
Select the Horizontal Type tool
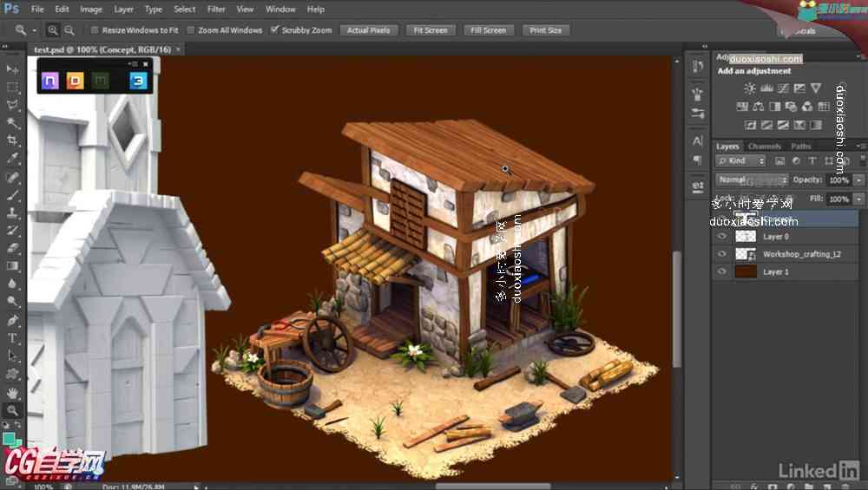[12, 338]
